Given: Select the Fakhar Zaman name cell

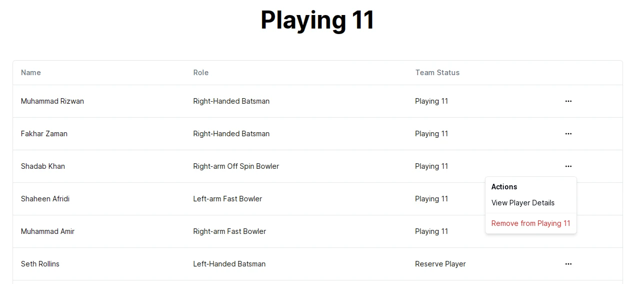Looking at the screenshot, I should [44, 134].
